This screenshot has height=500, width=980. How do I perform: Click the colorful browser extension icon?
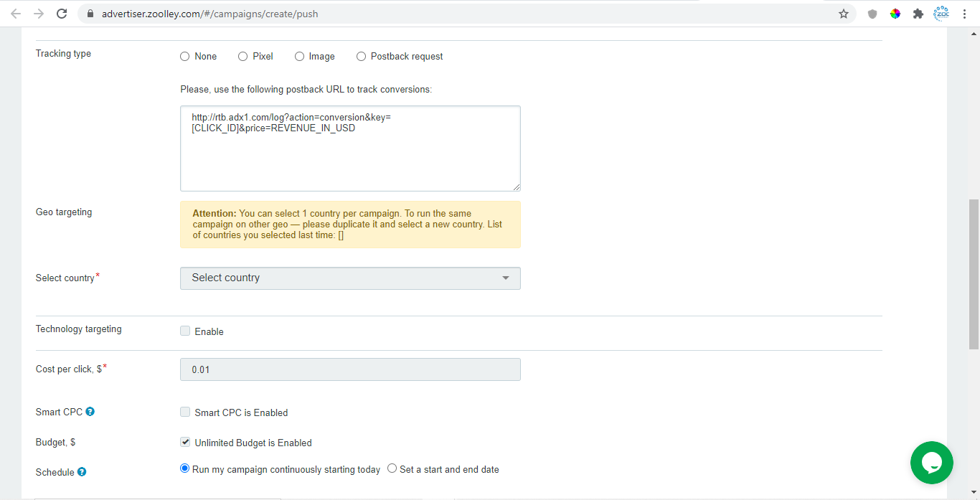pos(895,13)
